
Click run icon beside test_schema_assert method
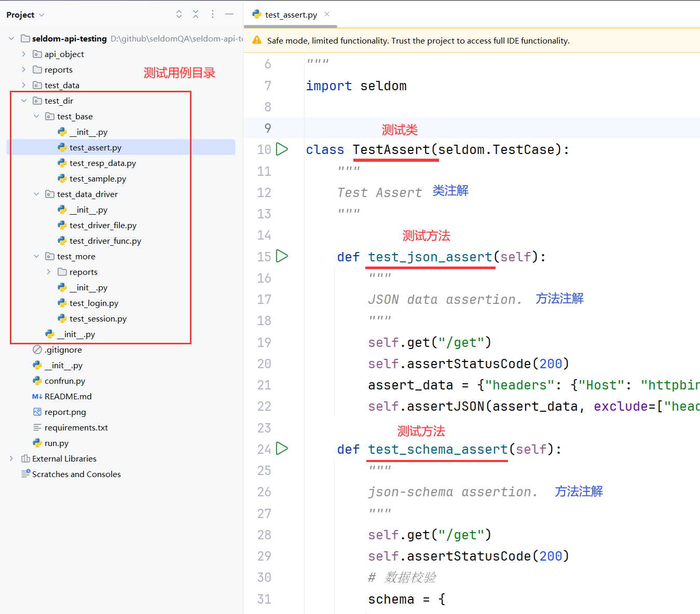pos(282,449)
